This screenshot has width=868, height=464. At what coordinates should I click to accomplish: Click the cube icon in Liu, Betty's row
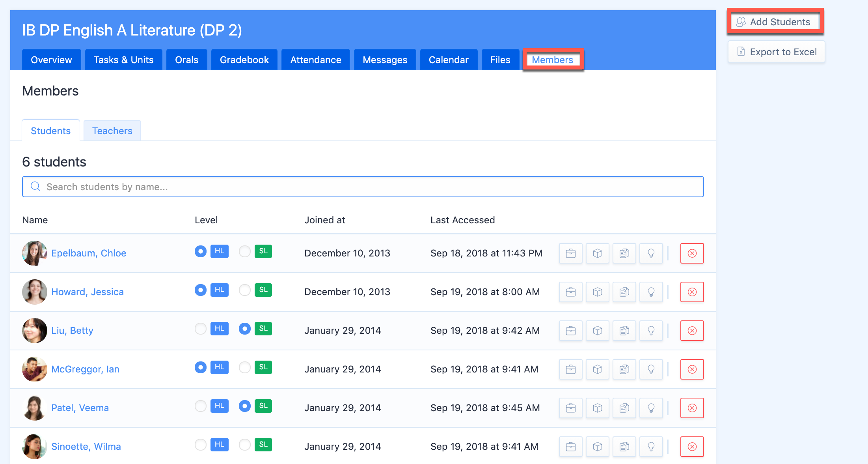click(597, 331)
